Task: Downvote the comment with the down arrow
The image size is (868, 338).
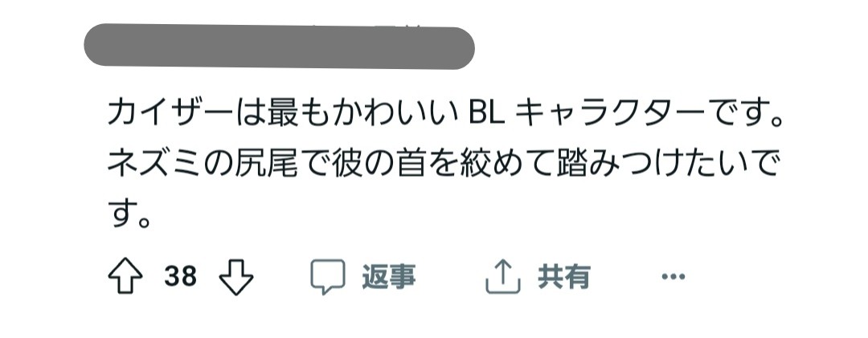Action: pos(236,276)
